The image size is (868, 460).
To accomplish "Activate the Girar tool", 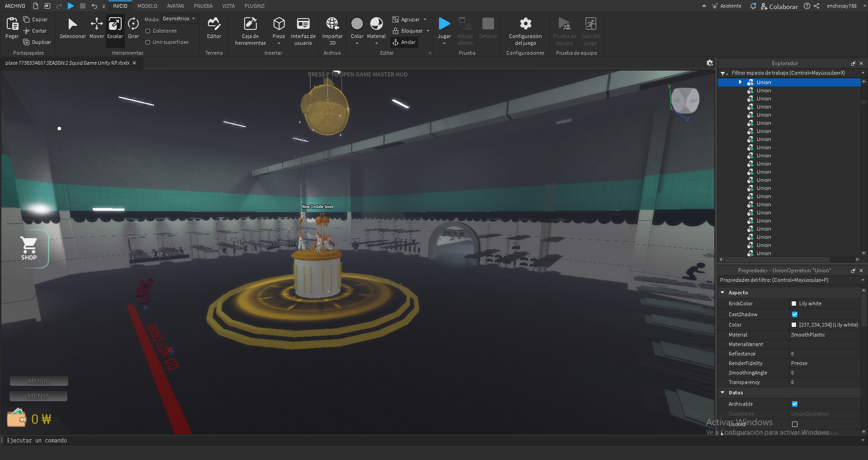I will pos(133,27).
